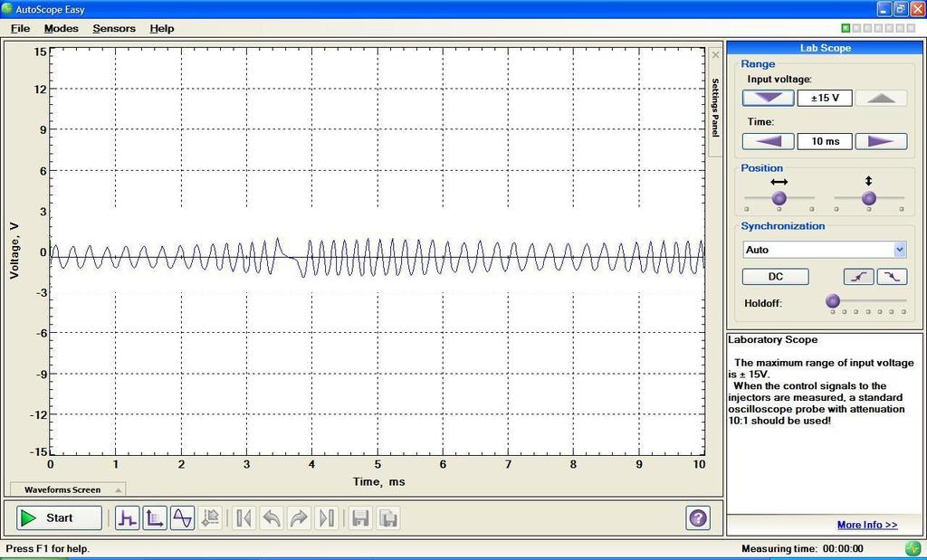Adjust the vertical position slider knob
Viewport: 927px width, 560px height.
(x=868, y=198)
